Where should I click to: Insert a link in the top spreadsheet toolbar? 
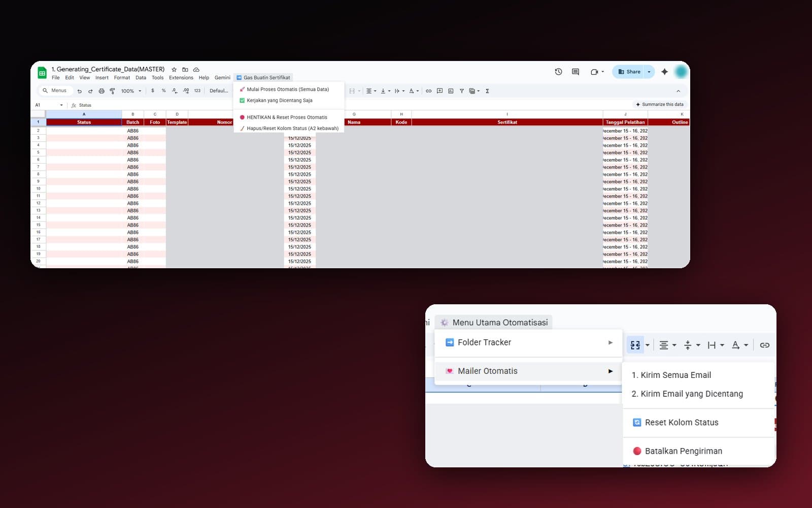tap(429, 91)
